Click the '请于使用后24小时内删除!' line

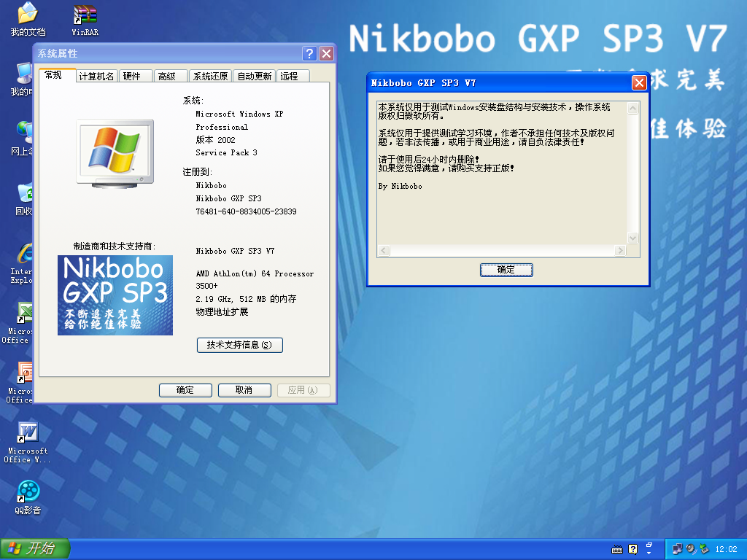[x=429, y=160]
